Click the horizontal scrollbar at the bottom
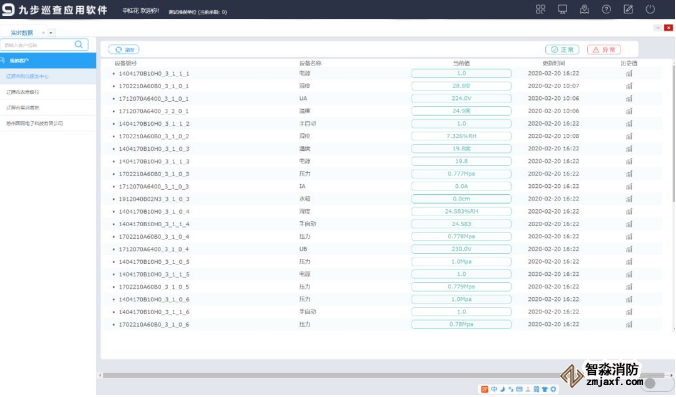The height and width of the screenshot is (397, 676). tap(384, 375)
